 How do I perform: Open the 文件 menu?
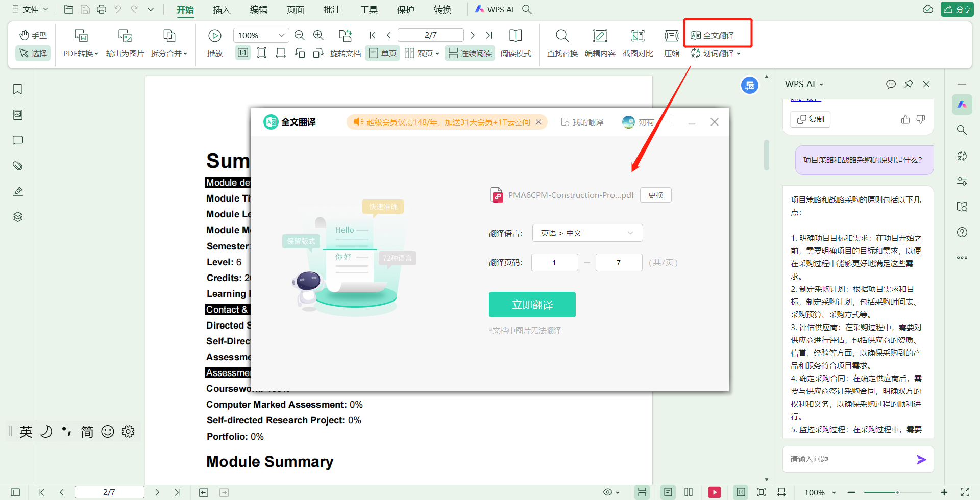(x=30, y=9)
